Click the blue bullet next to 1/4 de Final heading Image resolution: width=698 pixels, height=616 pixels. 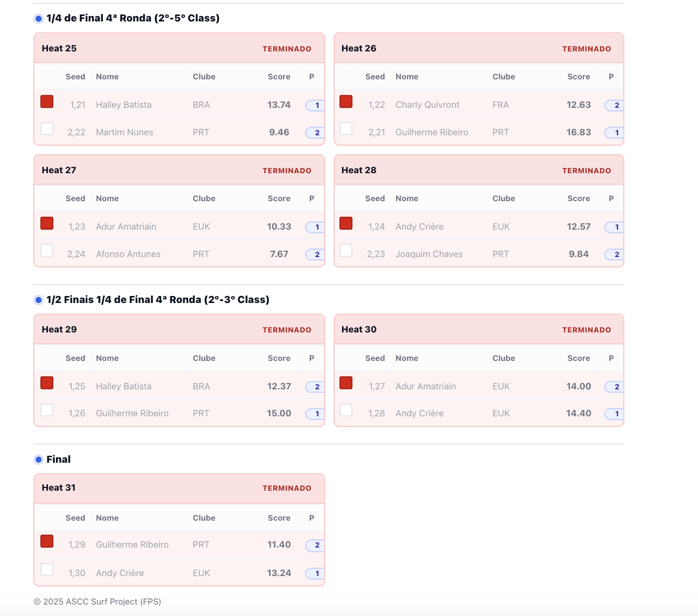(x=38, y=19)
